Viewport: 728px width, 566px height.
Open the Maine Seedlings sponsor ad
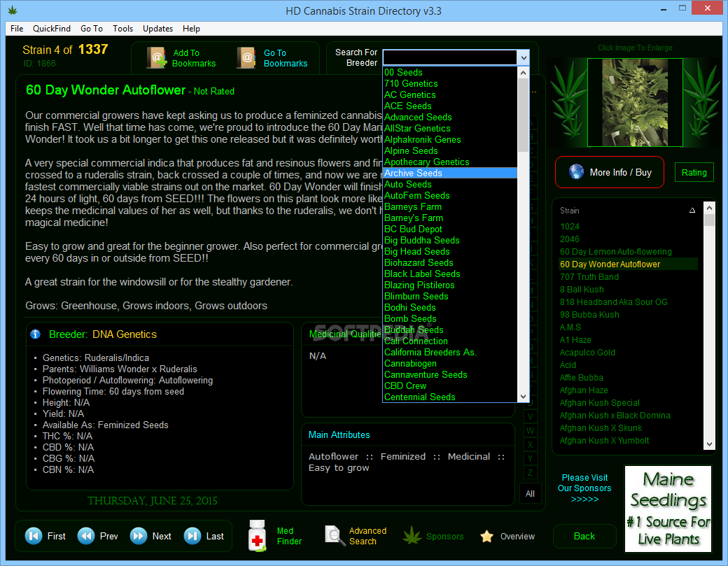click(668, 509)
